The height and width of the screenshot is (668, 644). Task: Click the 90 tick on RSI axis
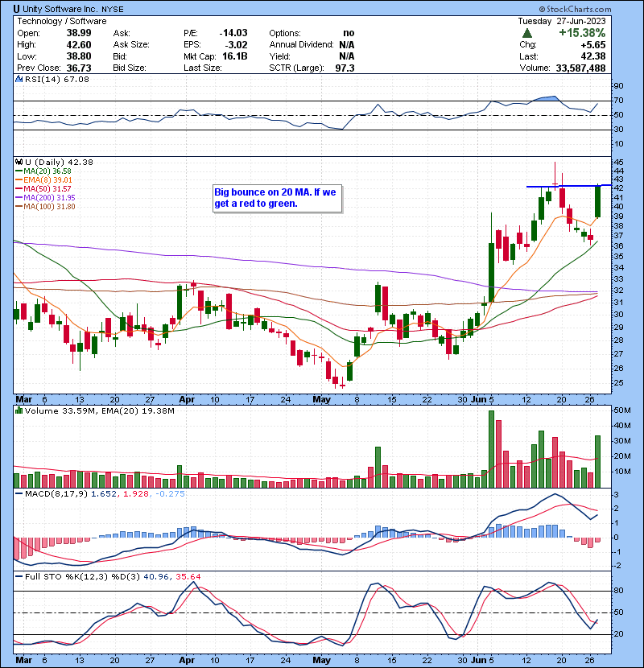tap(618, 86)
